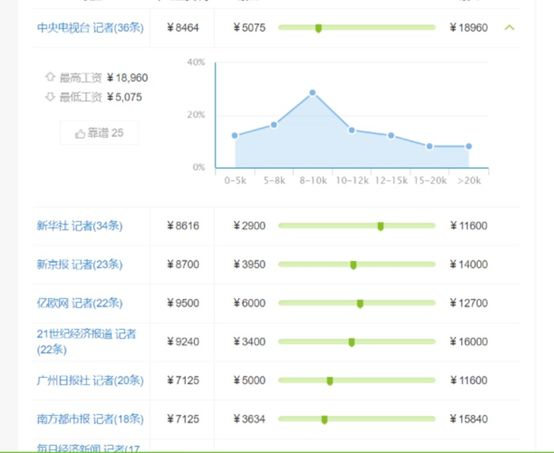554x453 pixels.
Task: Click the 0-5k data point on the chart
Action: coord(235,136)
